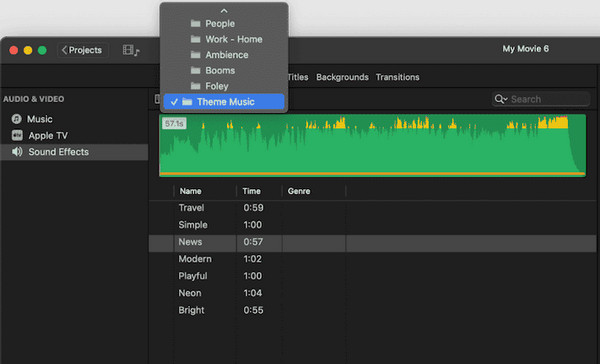Image resolution: width=600 pixels, height=364 pixels.
Task: Click the Foley folder icon
Action: click(196, 86)
